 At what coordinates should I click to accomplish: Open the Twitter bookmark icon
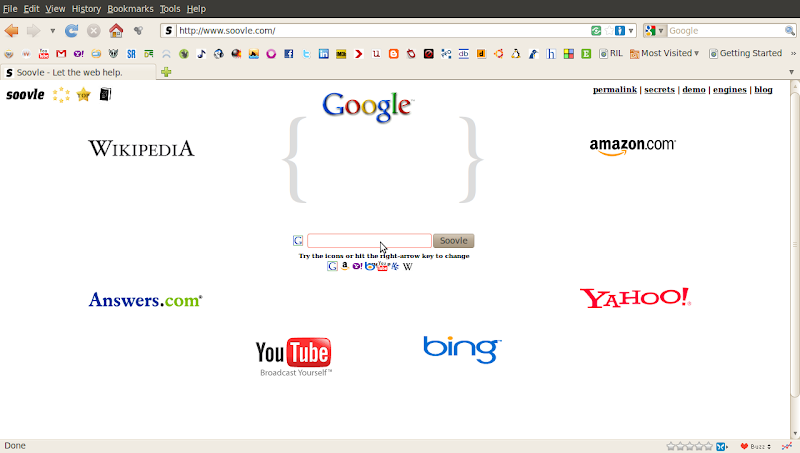(x=306, y=53)
